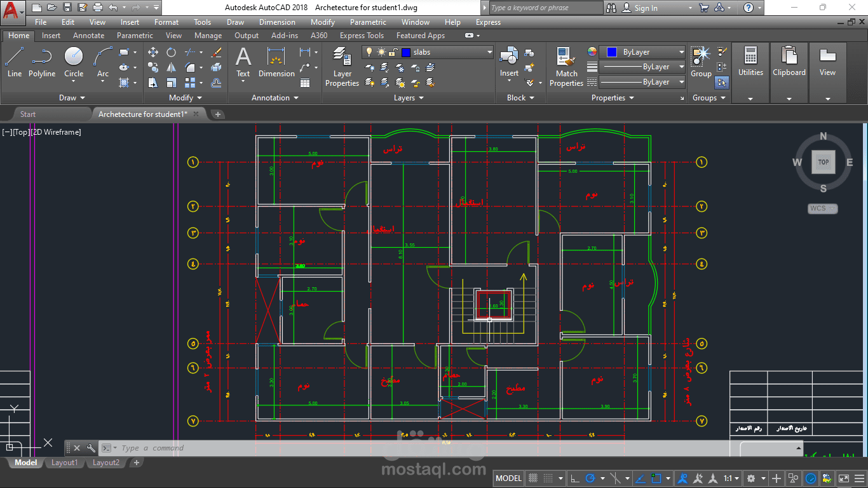Click the Mirror tool icon
The width and height of the screenshot is (868, 488).
[172, 67]
